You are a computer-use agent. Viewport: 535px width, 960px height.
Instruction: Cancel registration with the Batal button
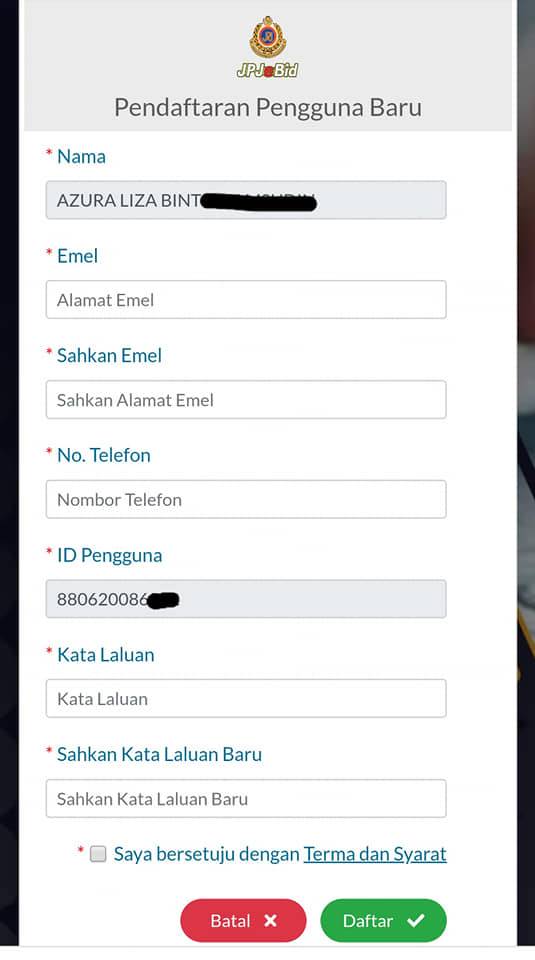click(243, 920)
